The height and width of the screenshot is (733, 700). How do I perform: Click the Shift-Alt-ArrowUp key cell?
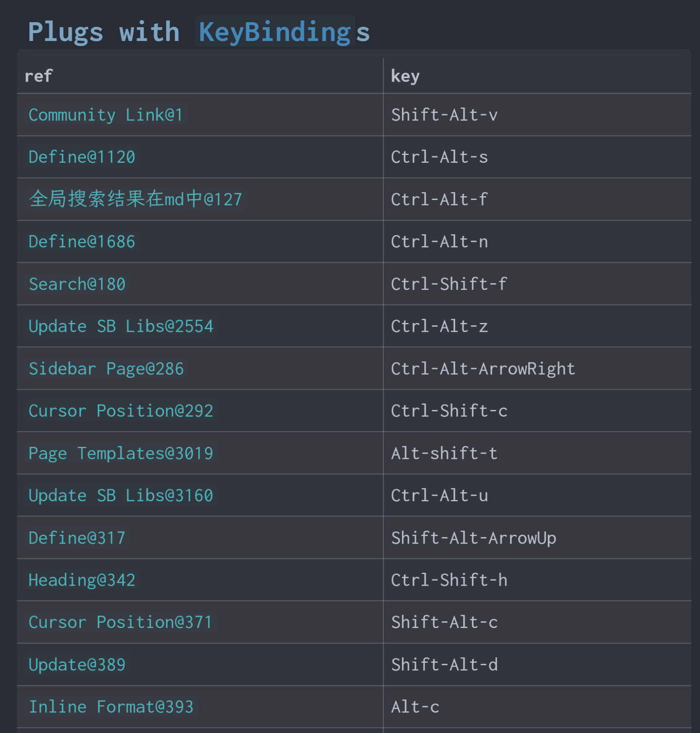point(473,538)
